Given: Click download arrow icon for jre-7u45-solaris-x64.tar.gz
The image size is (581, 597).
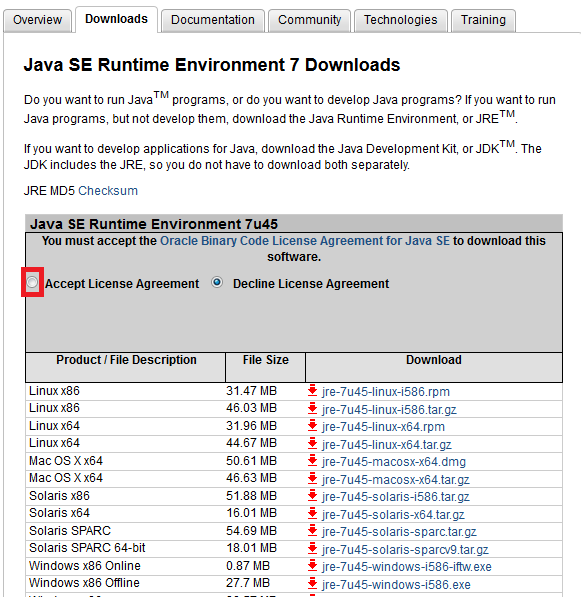Looking at the screenshot, I should coord(312,513).
